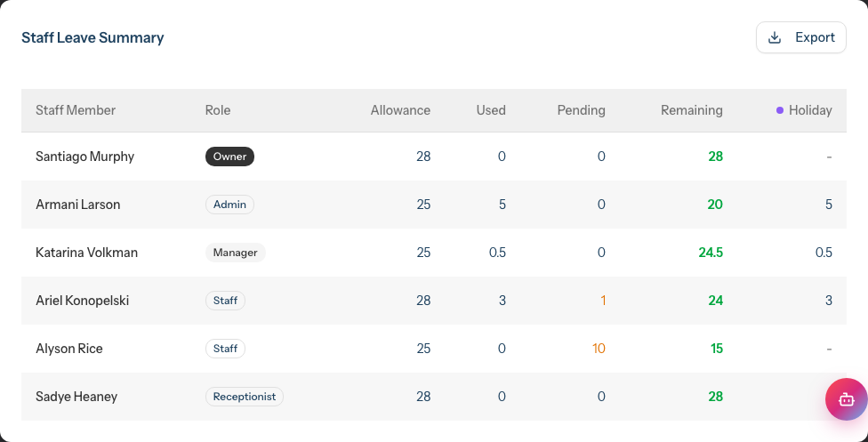Click the Used column header
The width and height of the screenshot is (868, 442).
click(491, 110)
